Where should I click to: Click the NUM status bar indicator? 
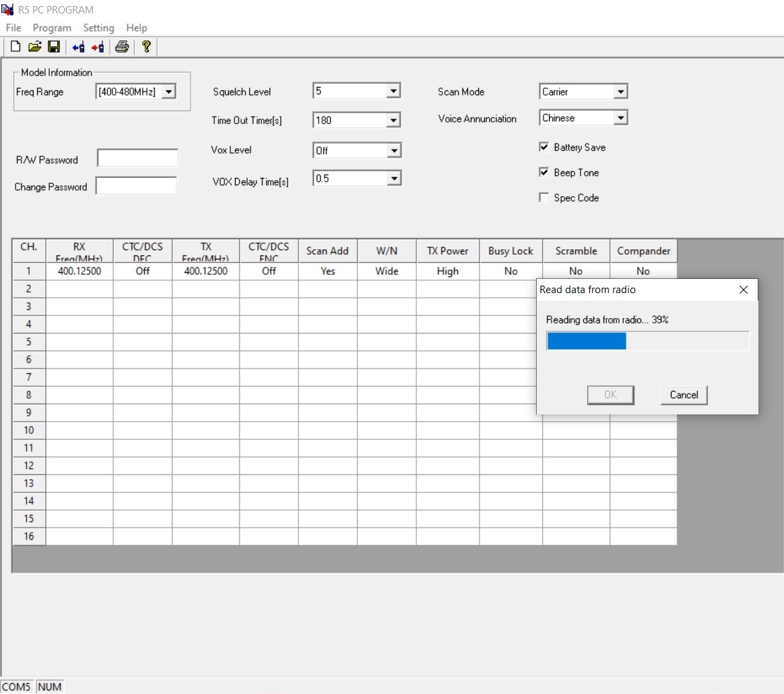click(49, 687)
